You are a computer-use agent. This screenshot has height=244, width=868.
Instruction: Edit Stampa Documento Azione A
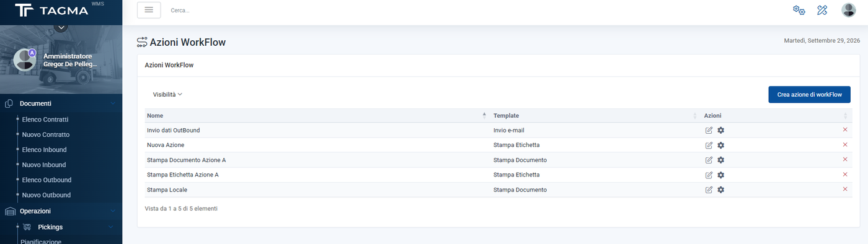click(709, 160)
